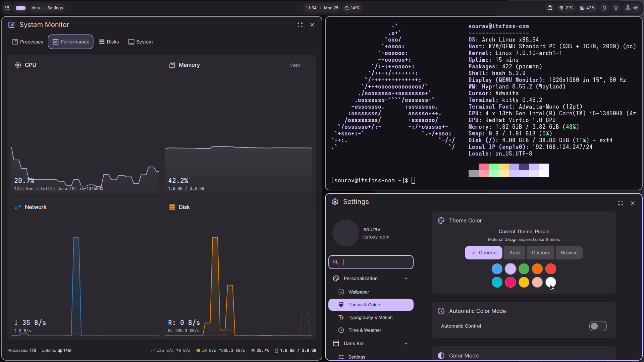644x362 pixels.
Task: Click the sourav profile avatar
Action: tap(346, 233)
